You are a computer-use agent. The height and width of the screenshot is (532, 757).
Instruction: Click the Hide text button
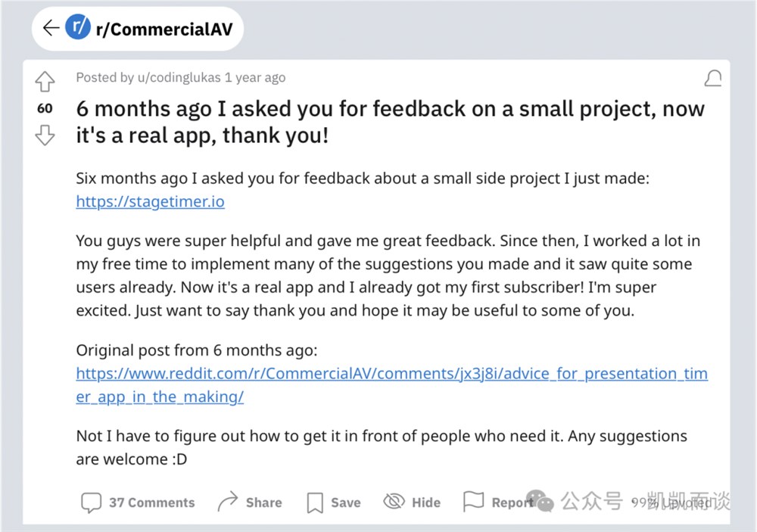click(x=425, y=502)
